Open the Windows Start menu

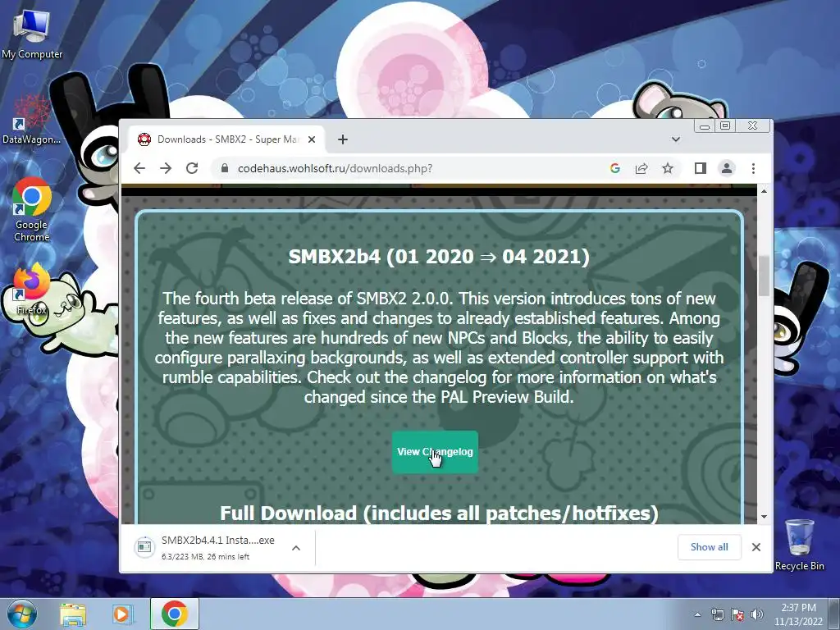click(22, 614)
